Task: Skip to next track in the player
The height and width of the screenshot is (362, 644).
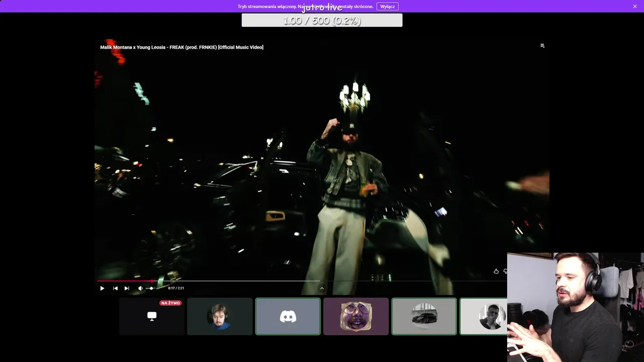Action: (x=127, y=289)
